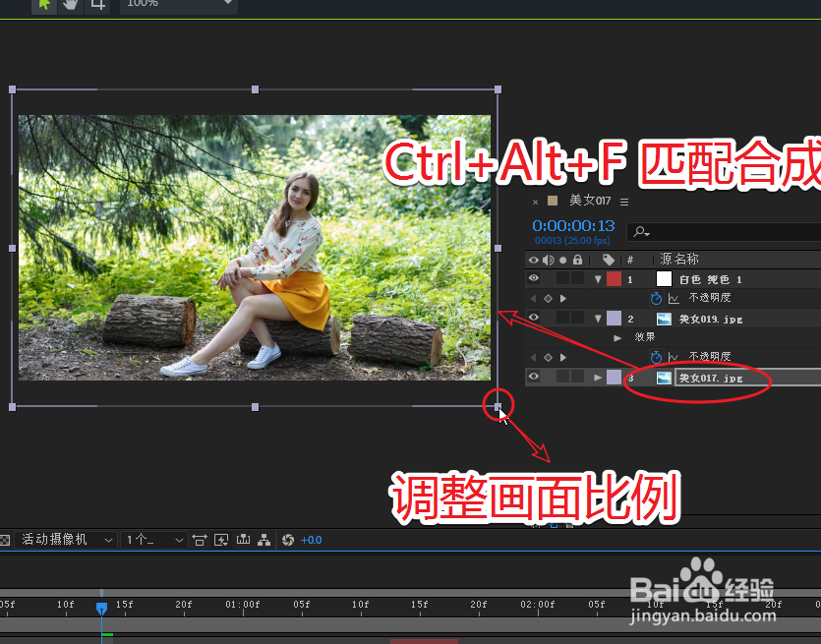Go to previous keyframe on 美女019.jpg opacity

tap(534, 357)
